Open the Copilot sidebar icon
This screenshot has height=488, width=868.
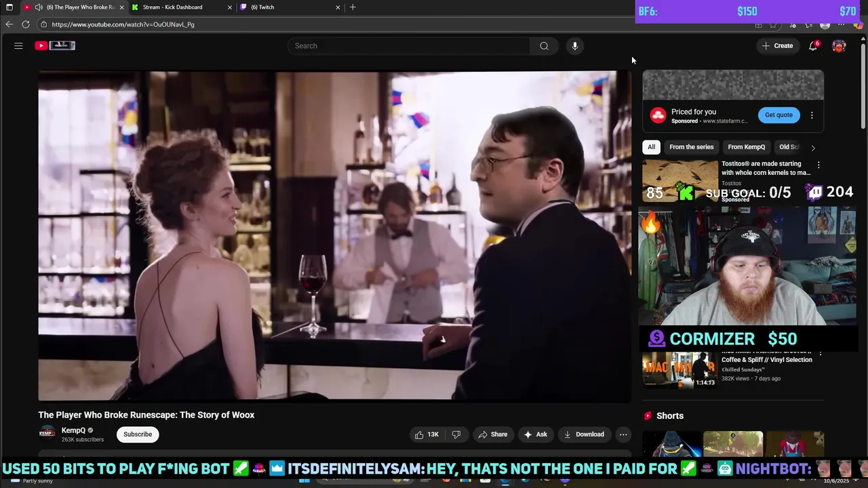tap(857, 25)
